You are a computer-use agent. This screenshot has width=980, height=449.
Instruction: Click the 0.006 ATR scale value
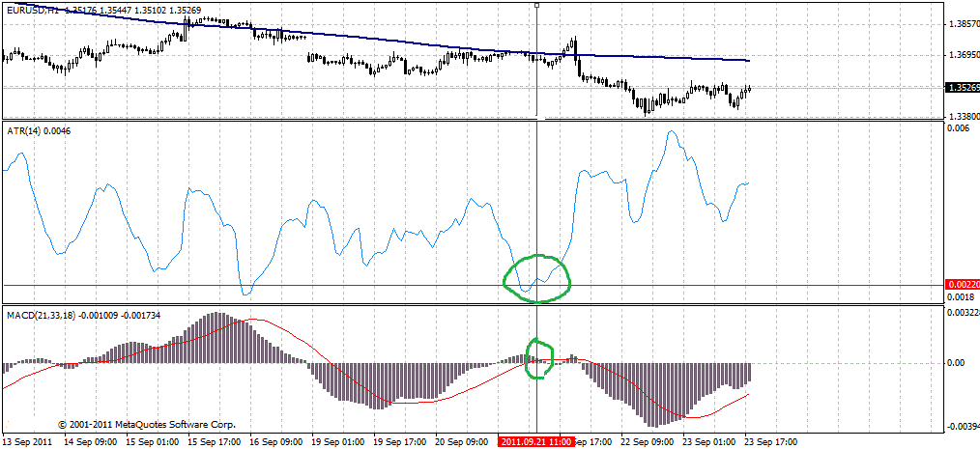(x=957, y=130)
